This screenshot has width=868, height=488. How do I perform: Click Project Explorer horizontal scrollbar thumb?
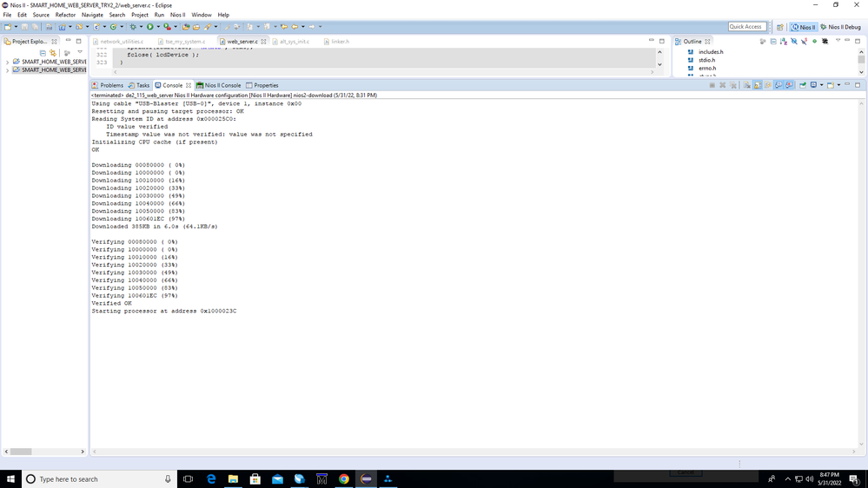pyautogui.click(x=21, y=452)
